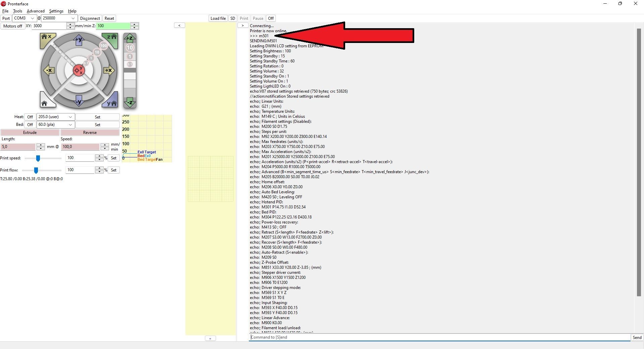
Task: Send the command with the Send button
Action: pos(637,338)
